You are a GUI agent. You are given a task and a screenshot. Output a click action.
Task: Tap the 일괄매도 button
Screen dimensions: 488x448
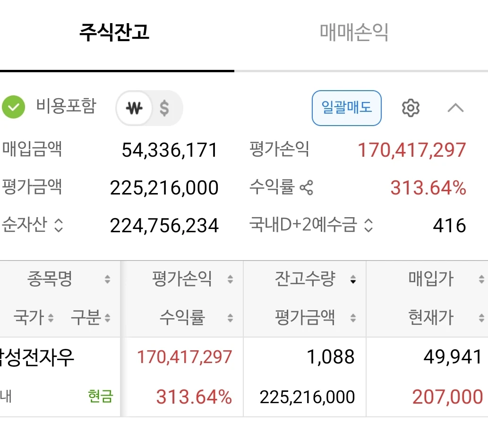coord(347,108)
